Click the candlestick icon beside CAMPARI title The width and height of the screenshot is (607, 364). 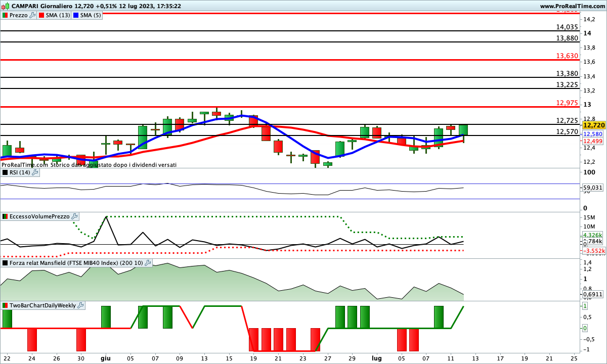click(5, 6)
